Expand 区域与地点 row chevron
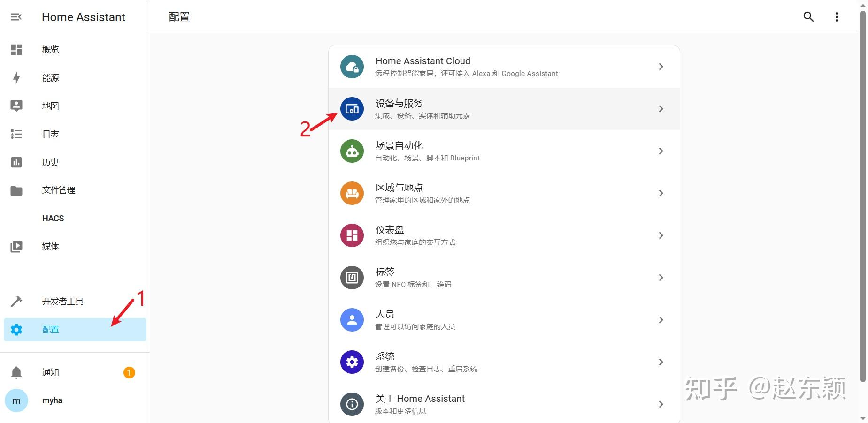Image resolution: width=868 pixels, height=423 pixels. click(x=661, y=193)
